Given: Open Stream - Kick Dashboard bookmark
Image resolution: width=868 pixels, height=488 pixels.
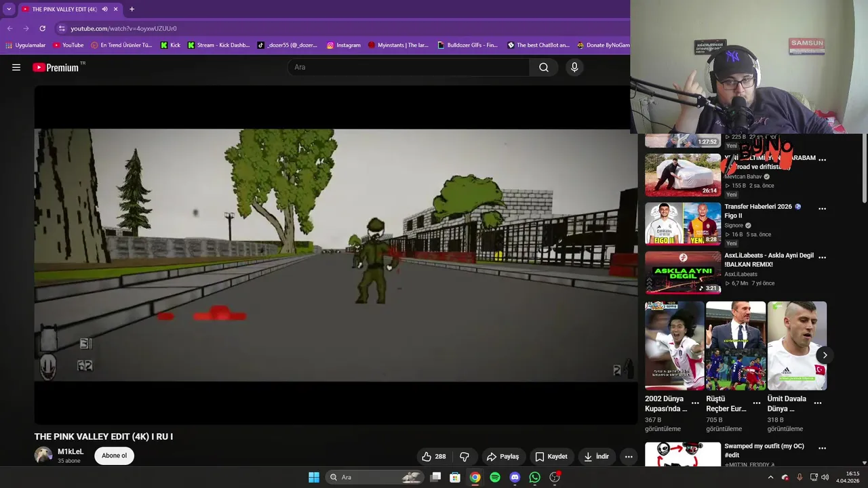Looking at the screenshot, I should (x=218, y=45).
